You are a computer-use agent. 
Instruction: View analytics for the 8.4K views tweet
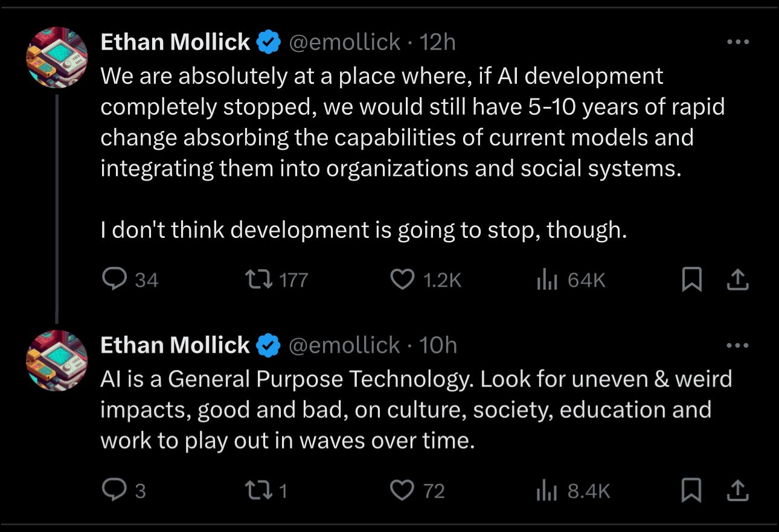(x=547, y=491)
